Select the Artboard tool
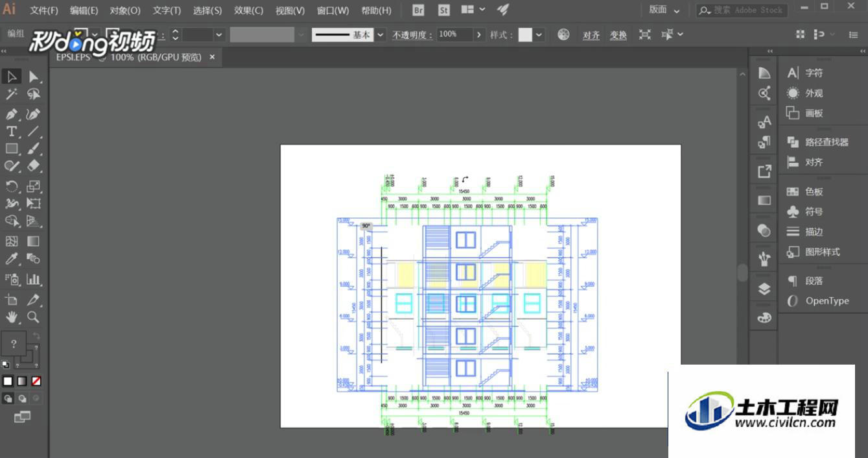The height and width of the screenshot is (458, 868). [12, 300]
